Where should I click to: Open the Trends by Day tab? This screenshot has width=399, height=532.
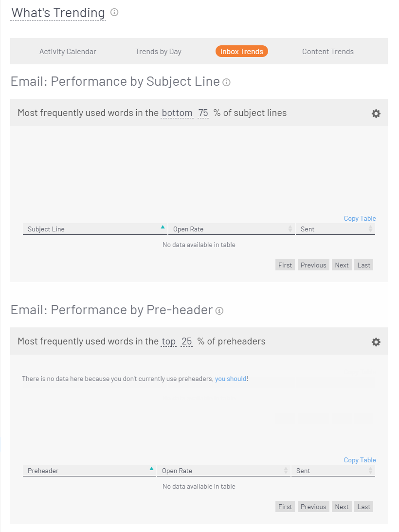158,52
